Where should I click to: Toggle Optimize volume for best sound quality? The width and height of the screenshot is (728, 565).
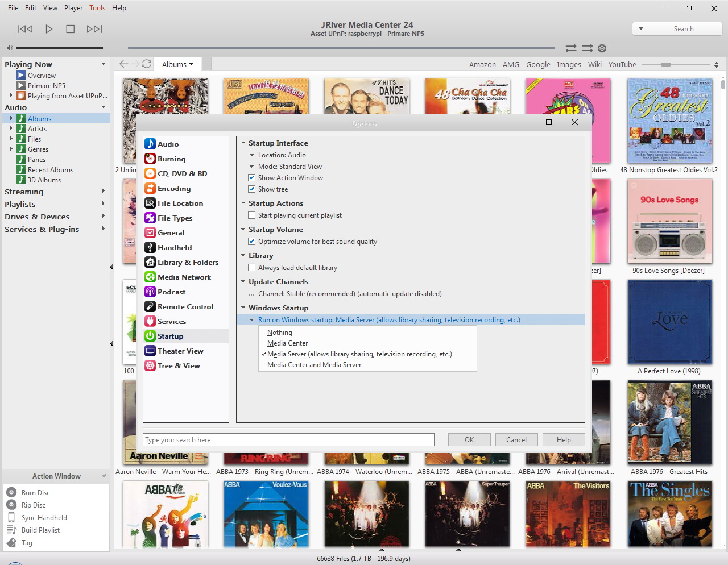(252, 242)
